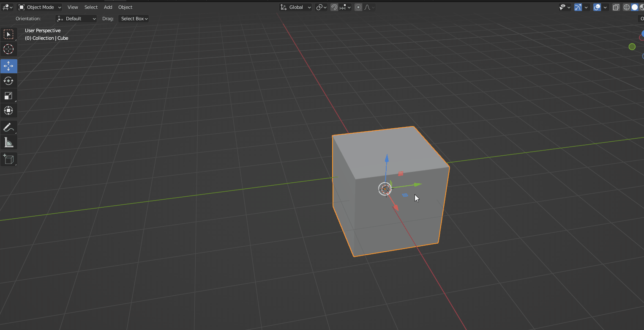The width and height of the screenshot is (644, 330).
Task: Toggle snapping with the magnet icon
Action: 334,7
